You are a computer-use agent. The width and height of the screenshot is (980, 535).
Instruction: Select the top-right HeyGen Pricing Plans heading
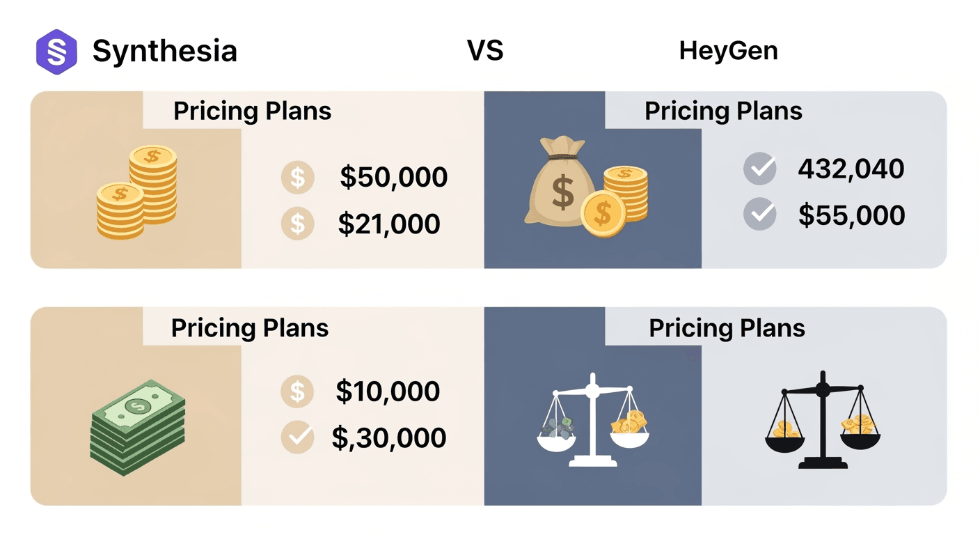pyautogui.click(x=723, y=111)
